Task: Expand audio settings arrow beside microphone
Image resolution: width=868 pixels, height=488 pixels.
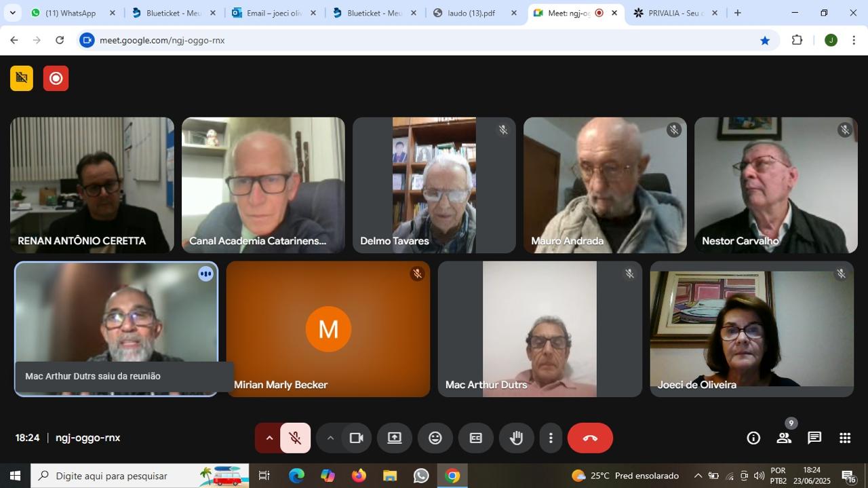Action: pos(269,438)
